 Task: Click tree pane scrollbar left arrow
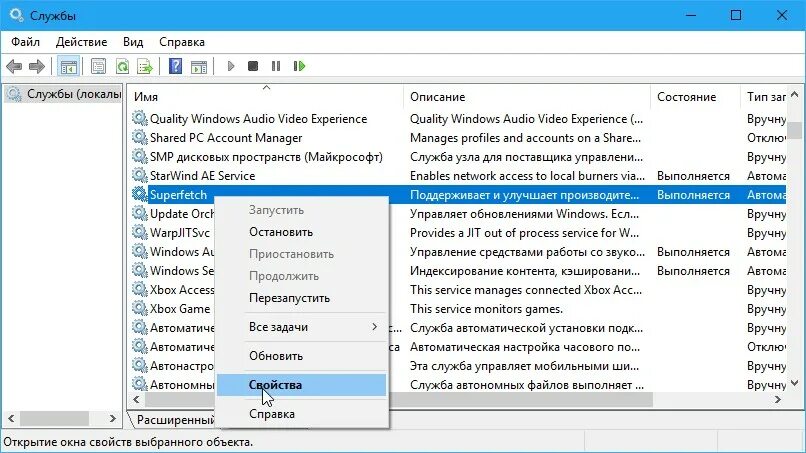[11, 419]
